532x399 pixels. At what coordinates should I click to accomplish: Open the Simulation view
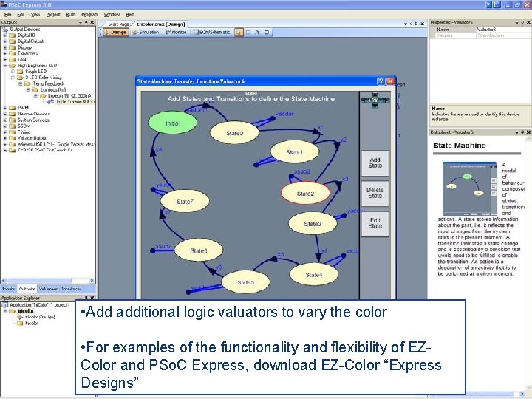[x=146, y=33]
